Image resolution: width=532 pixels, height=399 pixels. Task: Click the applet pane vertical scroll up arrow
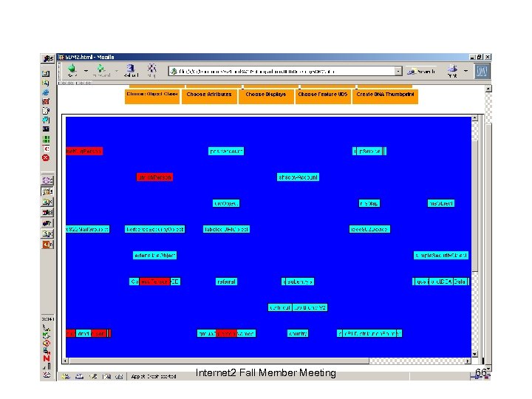click(474, 118)
